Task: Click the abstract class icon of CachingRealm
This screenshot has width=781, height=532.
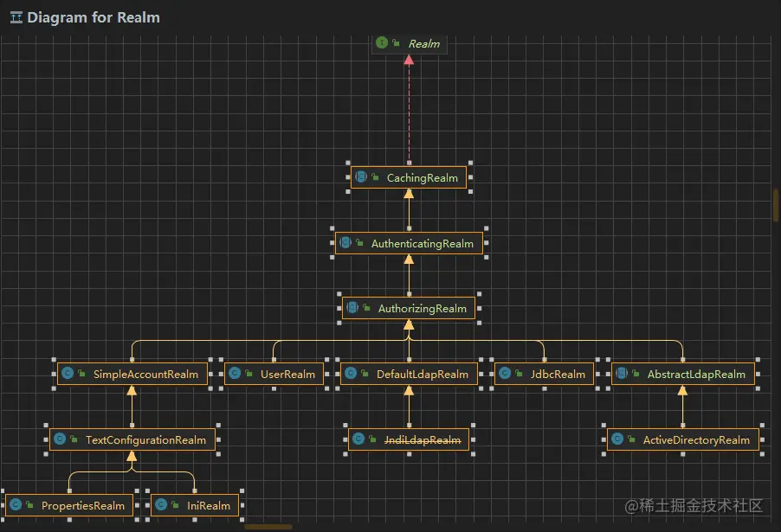Action: tap(360, 176)
